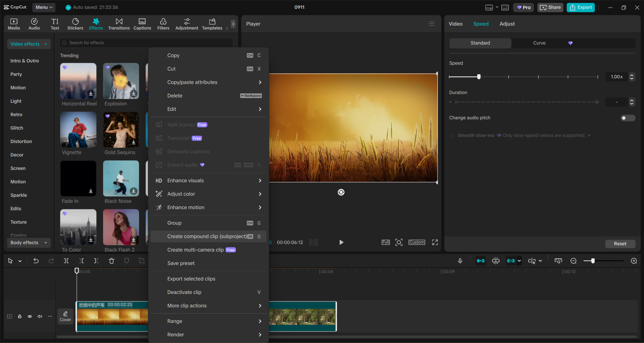This screenshot has height=343, width=644.
Task: Hide the video track with the eye icon
Action: [x=30, y=316]
